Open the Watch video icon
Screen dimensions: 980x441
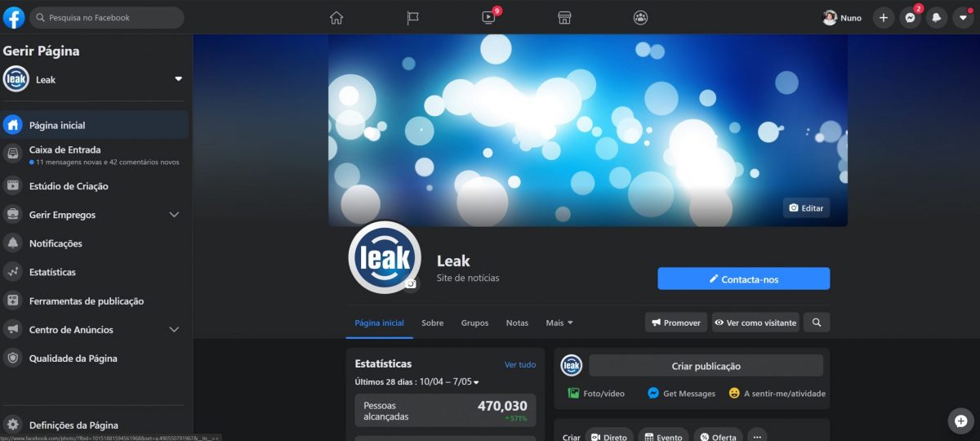pos(488,17)
